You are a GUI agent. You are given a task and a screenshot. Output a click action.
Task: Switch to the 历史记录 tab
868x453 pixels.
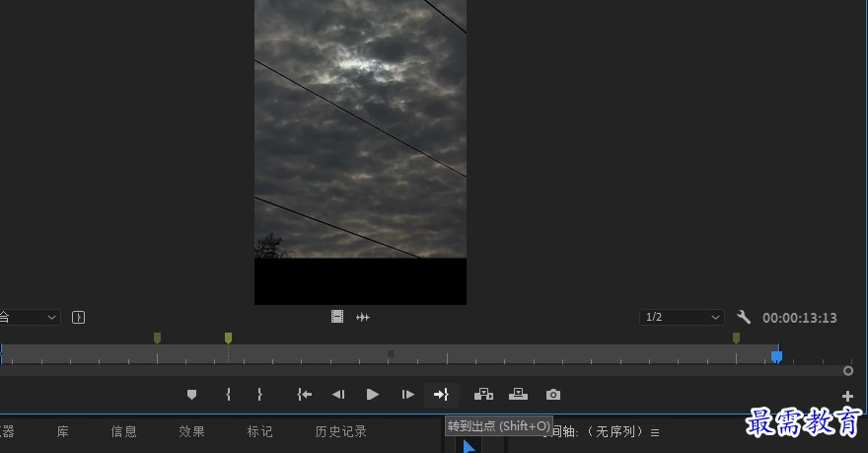tap(340, 431)
